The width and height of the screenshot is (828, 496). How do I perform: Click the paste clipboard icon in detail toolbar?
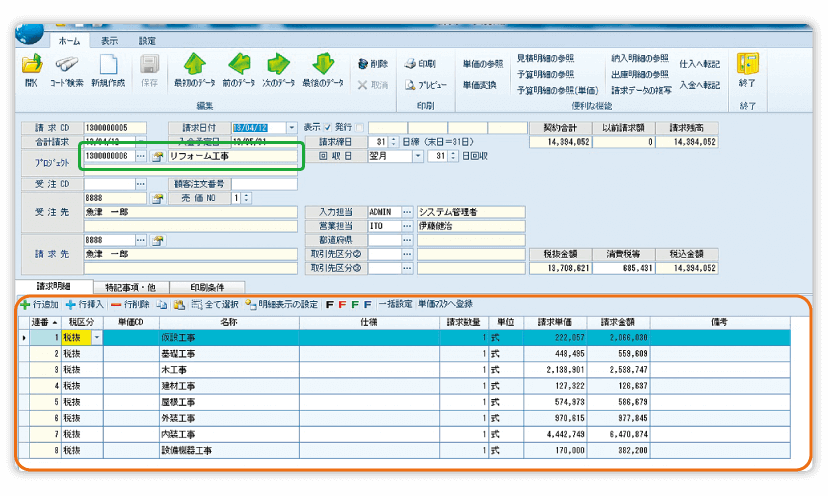click(180, 305)
